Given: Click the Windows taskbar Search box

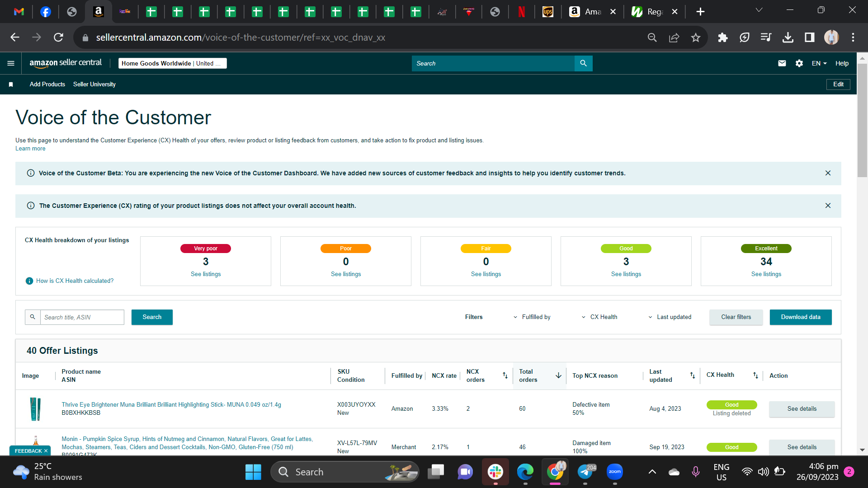Looking at the screenshot, I should click(344, 472).
